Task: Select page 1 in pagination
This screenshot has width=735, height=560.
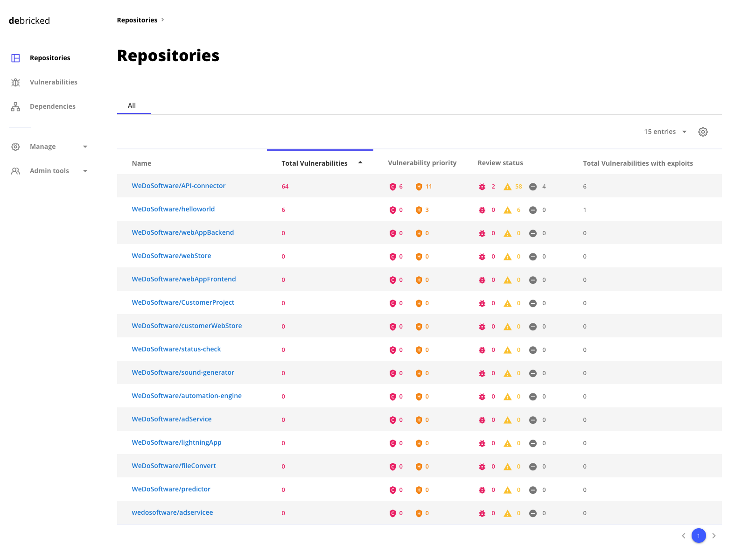Action: tap(699, 536)
